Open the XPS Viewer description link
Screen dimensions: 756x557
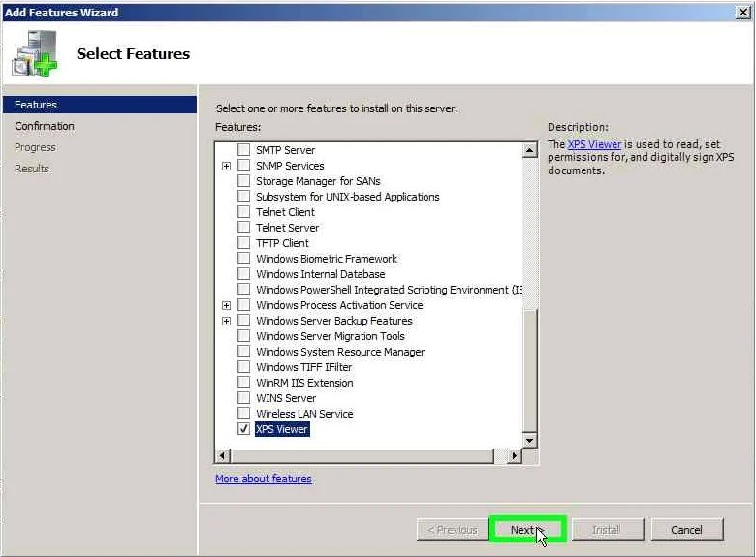tap(594, 144)
